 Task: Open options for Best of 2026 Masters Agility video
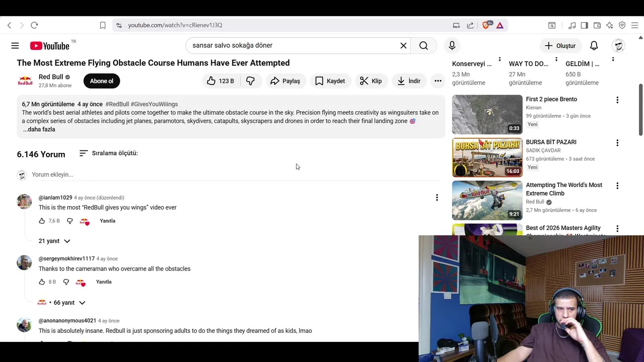click(617, 229)
